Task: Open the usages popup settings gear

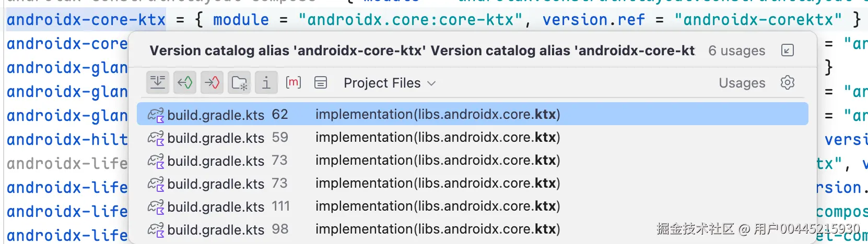Action: coord(787,82)
